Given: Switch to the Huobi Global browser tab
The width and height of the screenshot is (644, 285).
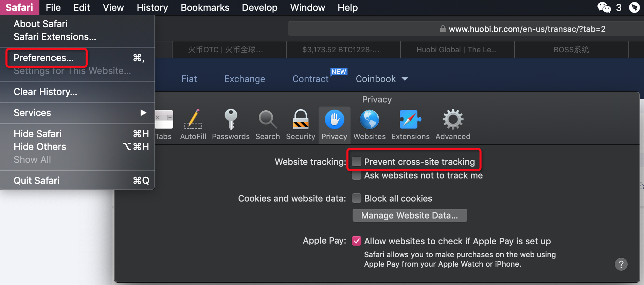Looking at the screenshot, I should click(x=457, y=50).
